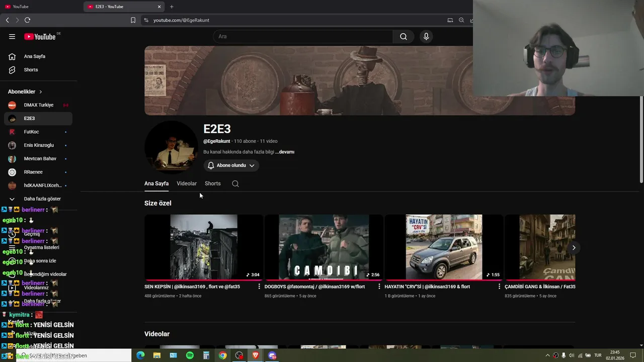The image size is (644, 362).
Task: Click the channel banner image
Action: [x=360, y=81]
